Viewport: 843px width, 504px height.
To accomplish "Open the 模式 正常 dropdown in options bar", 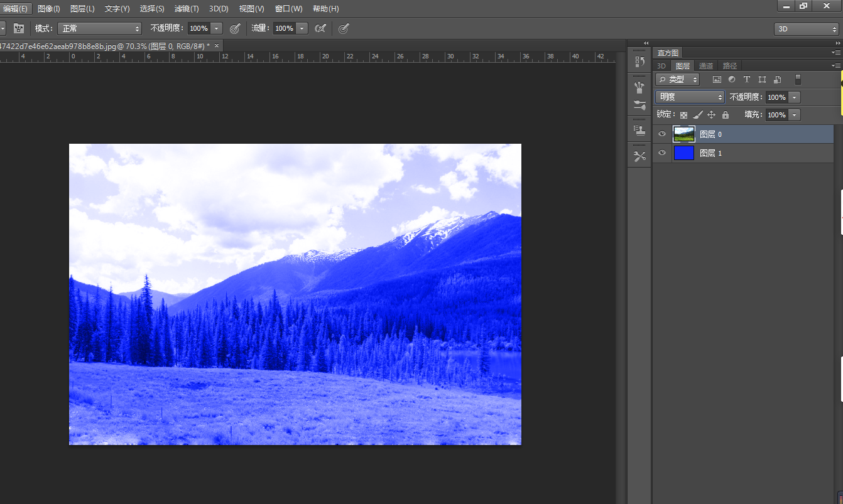I will coord(99,28).
